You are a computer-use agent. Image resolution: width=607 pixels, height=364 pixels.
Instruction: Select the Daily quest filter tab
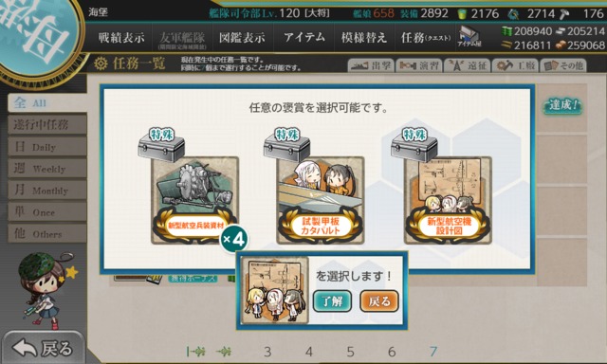pos(46,147)
